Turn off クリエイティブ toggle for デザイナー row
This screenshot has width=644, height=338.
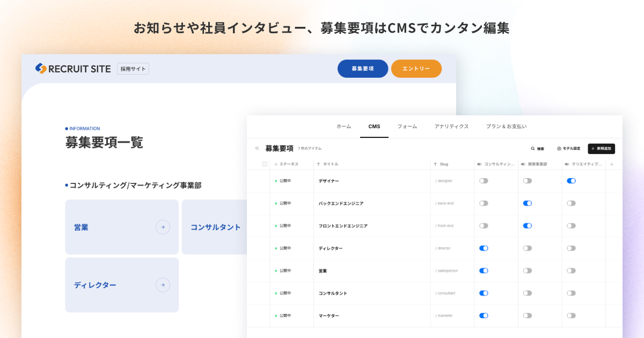click(571, 180)
